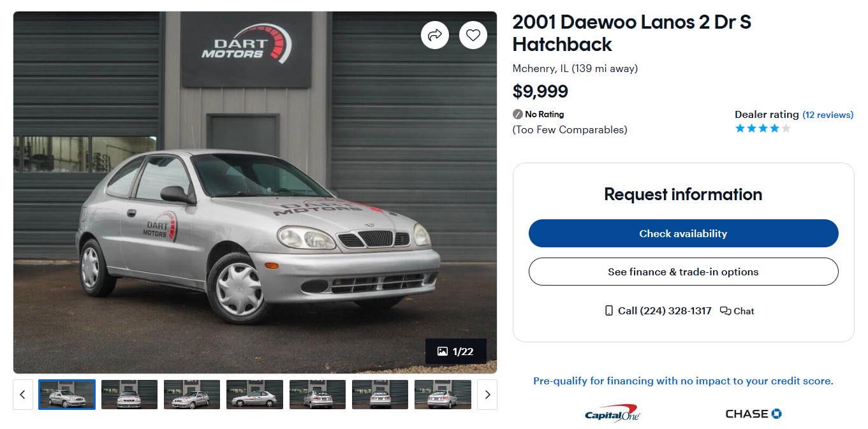
Task: Select the last visible rear-view thumbnail
Action: [443, 395]
